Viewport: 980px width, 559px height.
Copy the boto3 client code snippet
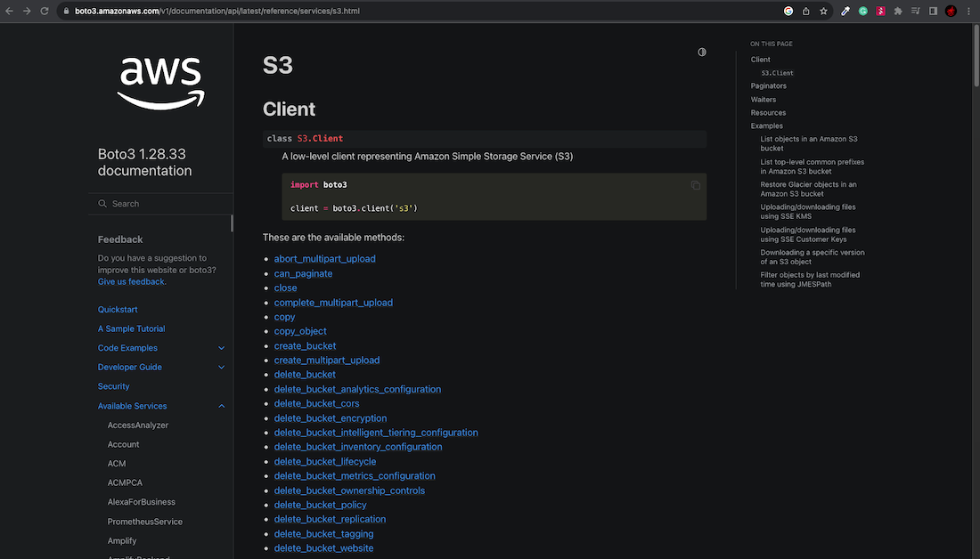coord(696,185)
